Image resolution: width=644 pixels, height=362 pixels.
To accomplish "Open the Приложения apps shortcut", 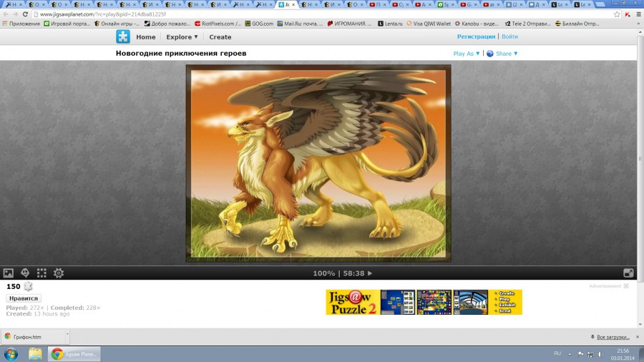I will [x=21, y=24].
